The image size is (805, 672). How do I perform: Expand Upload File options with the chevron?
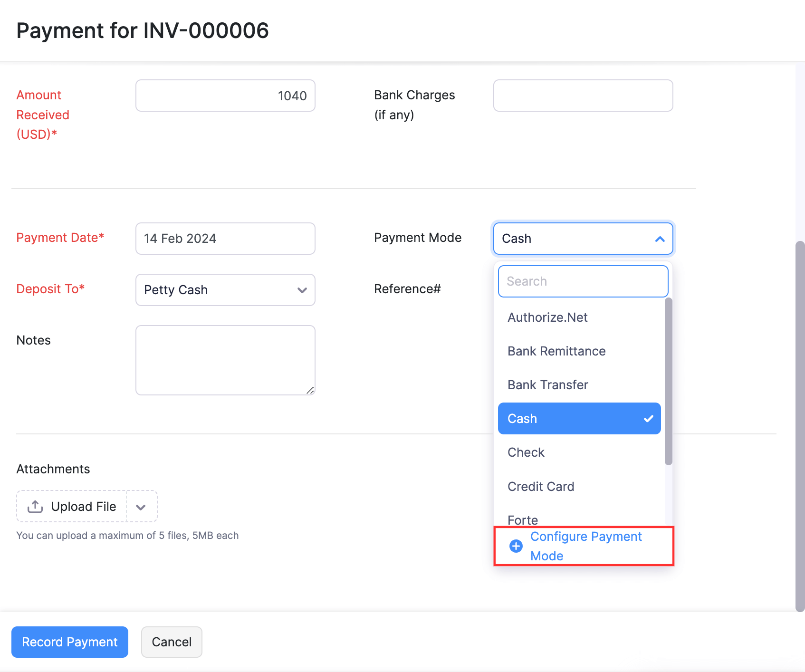(141, 506)
